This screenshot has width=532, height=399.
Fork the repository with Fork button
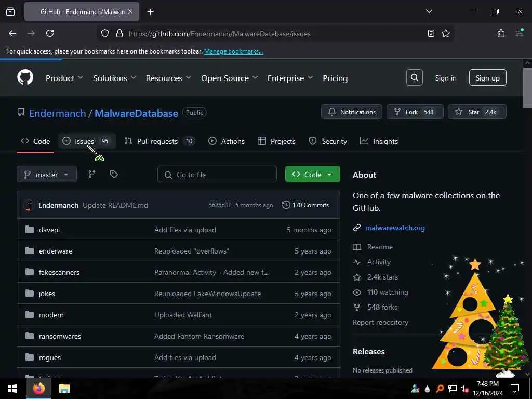415,112
